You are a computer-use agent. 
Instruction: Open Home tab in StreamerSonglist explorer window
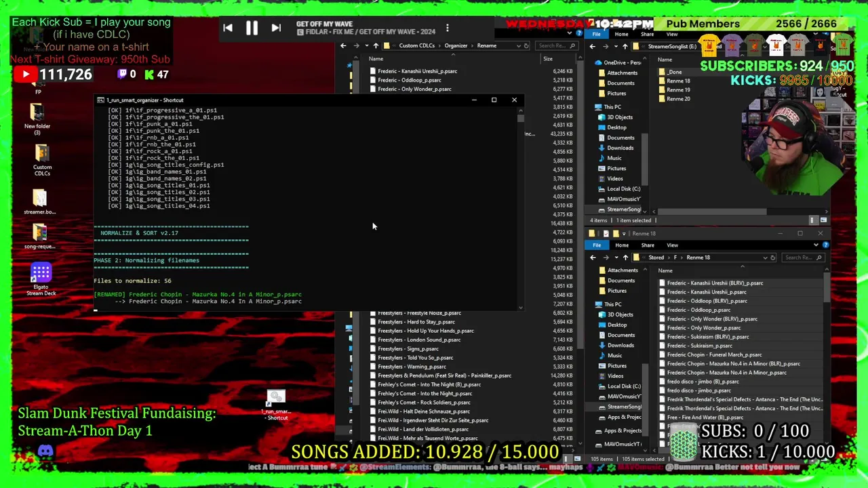(x=621, y=34)
